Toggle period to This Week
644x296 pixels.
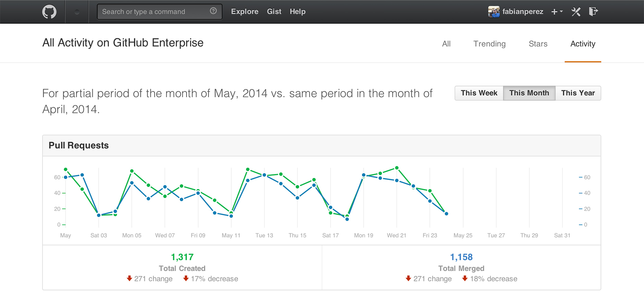click(x=479, y=93)
